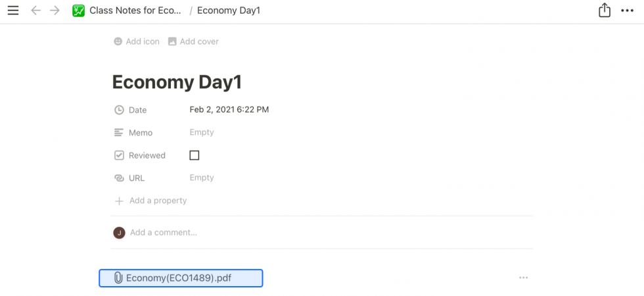644x296 pixels.
Task: Click the Feb 2, 2021 date value
Action: [x=229, y=110]
